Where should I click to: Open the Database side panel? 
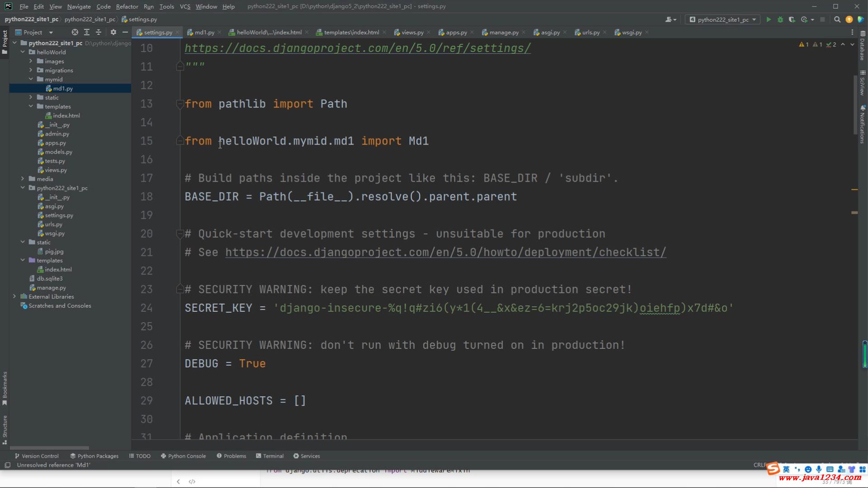[863, 46]
